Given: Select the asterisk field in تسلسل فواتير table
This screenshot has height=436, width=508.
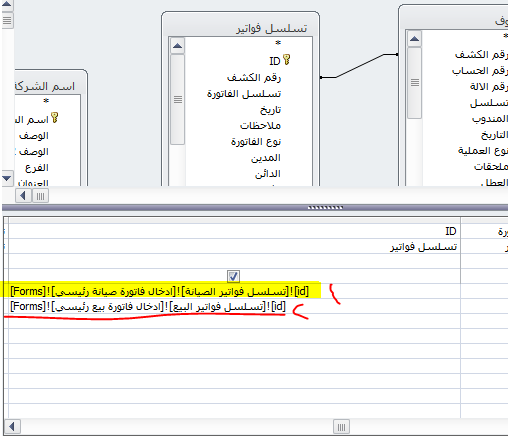Looking at the screenshot, I should coord(278,43).
